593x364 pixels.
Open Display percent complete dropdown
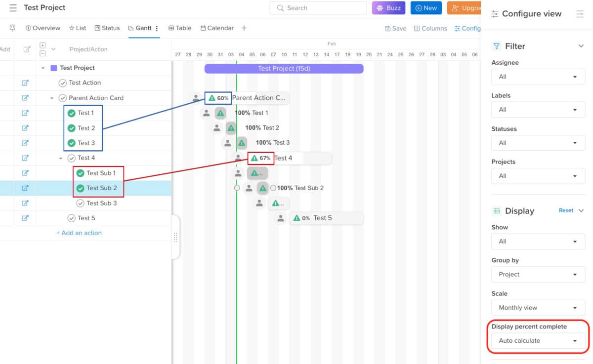(x=538, y=341)
